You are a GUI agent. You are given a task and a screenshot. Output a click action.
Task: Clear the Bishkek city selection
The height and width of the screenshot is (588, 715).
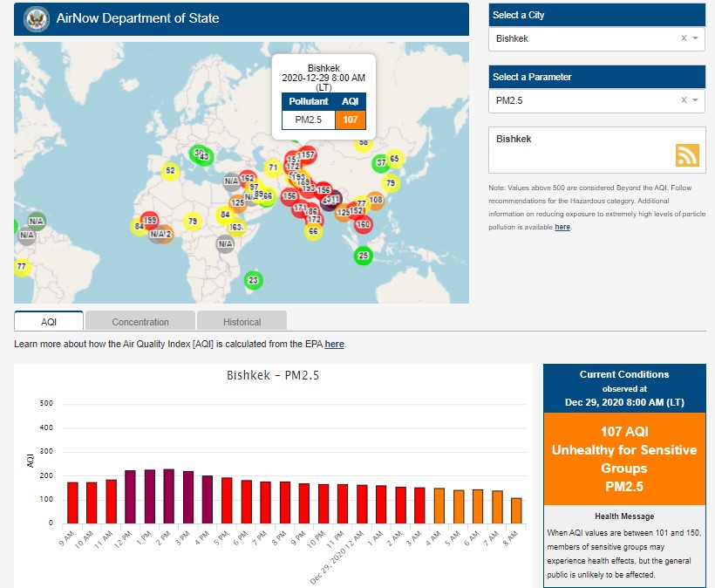point(684,38)
